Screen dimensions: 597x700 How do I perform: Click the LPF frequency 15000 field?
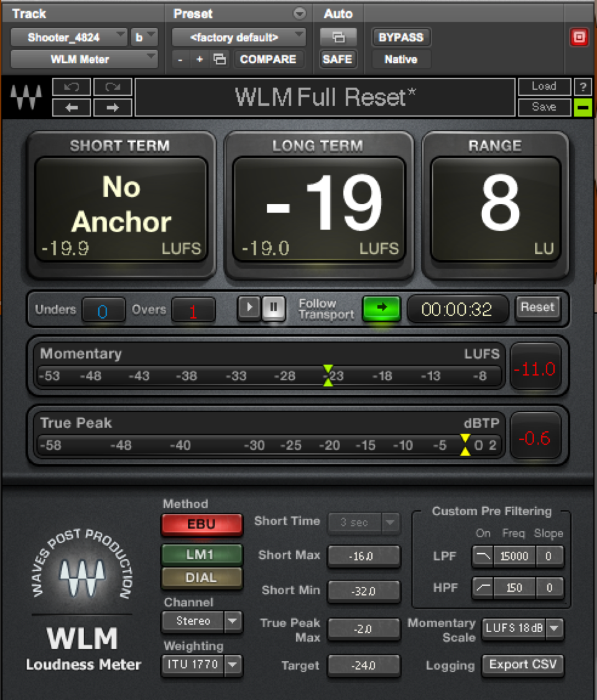point(514,556)
